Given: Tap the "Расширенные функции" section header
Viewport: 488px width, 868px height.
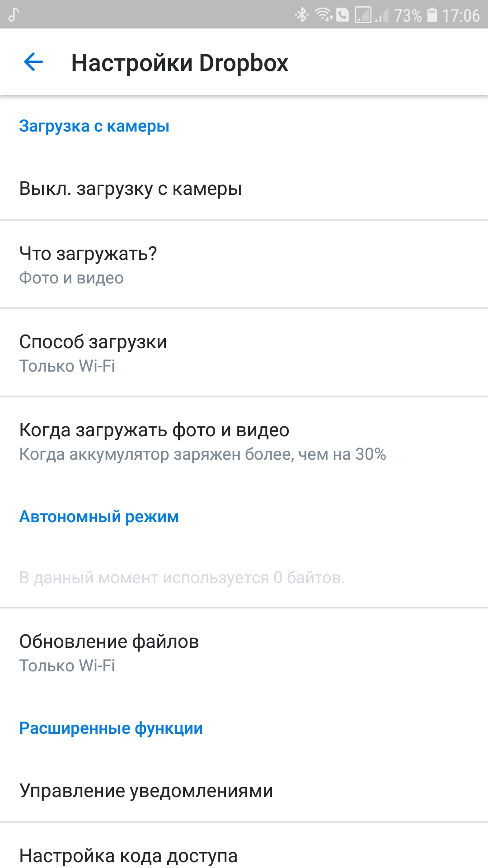Looking at the screenshot, I should [111, 728].
